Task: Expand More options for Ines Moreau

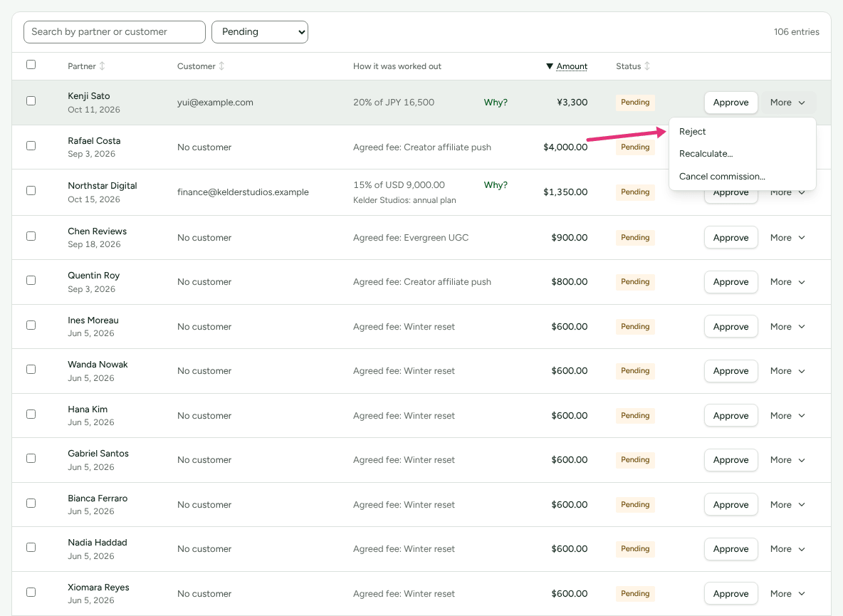Action: (787, 327)
